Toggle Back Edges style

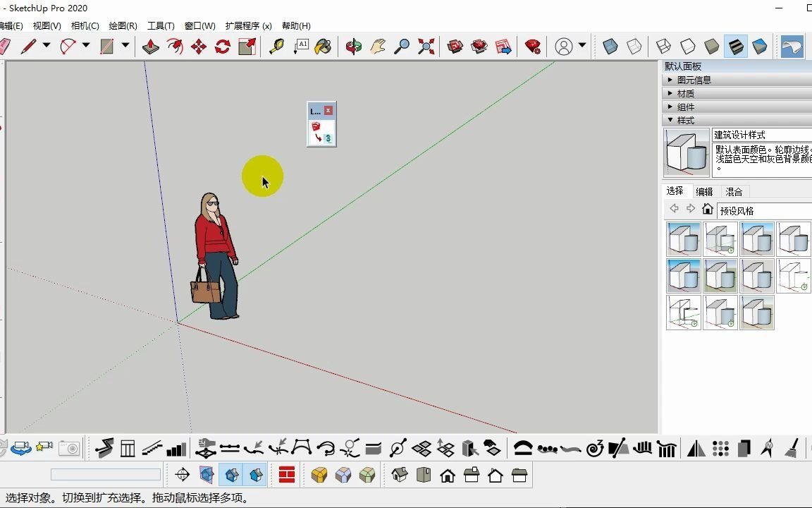(634, 47)
